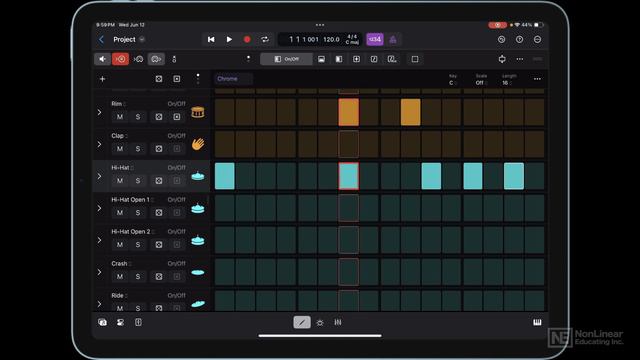Start playback with the play button
Viewport: 640px width, 360px height.
tap(229, 40)
